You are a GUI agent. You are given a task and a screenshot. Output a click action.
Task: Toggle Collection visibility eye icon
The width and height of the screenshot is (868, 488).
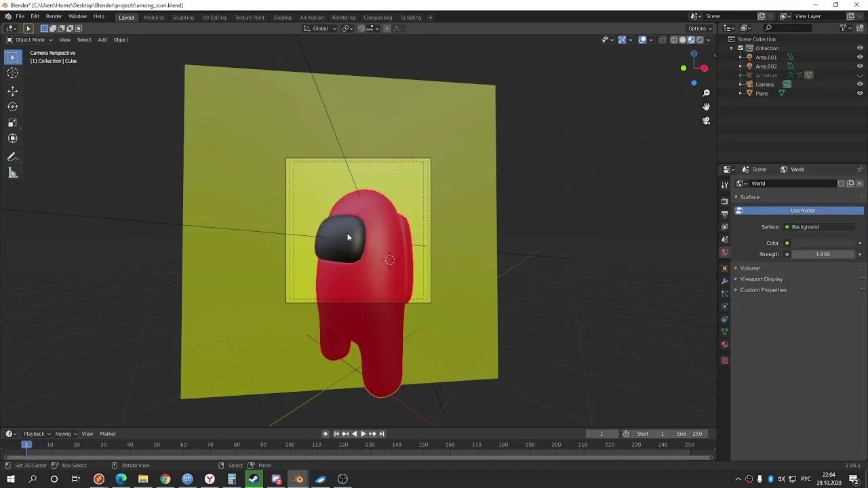(x=860, y=48)
